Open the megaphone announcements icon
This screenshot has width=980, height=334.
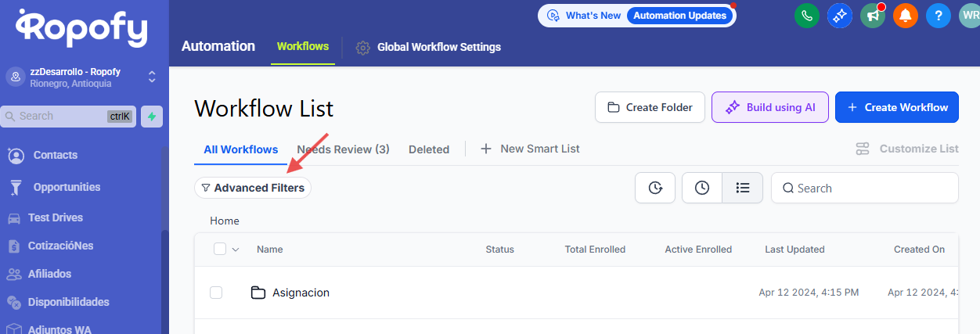click(x=873, y=16)
